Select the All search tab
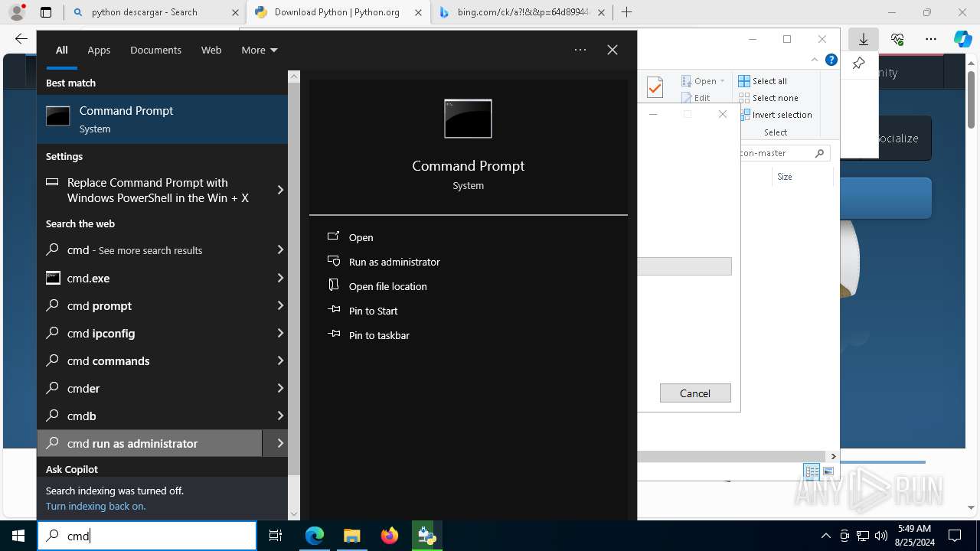Screen dimensions: 980x551 (61, 50)
